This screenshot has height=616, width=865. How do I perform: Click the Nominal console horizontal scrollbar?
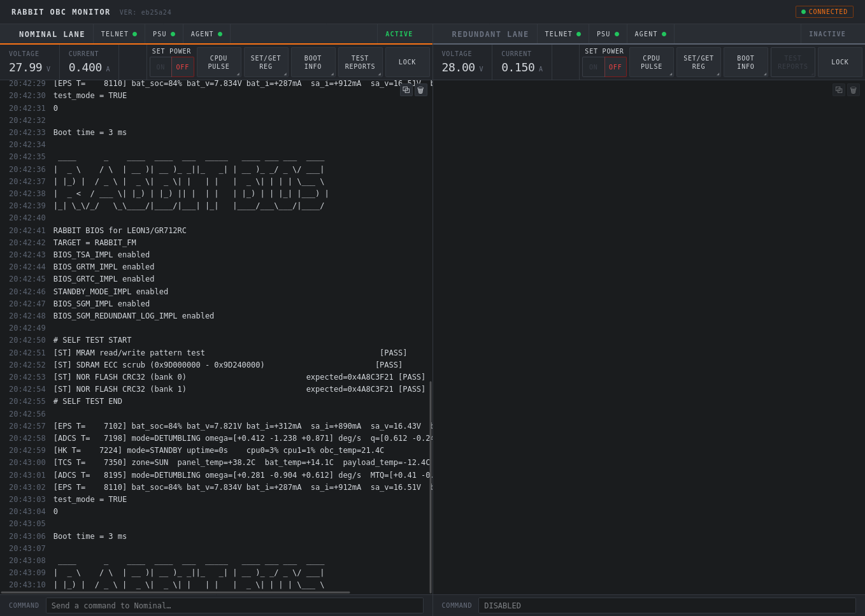tap(175, 592)
